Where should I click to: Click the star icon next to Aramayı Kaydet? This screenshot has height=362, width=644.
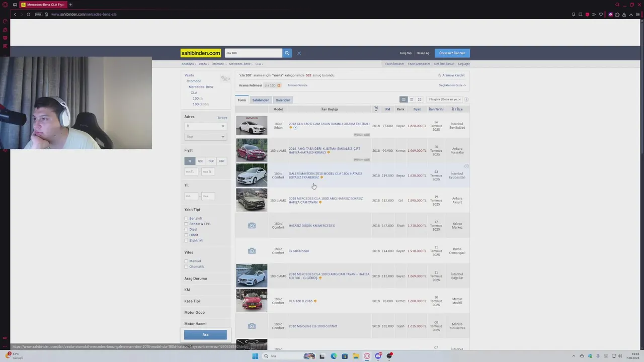[439, 75]
